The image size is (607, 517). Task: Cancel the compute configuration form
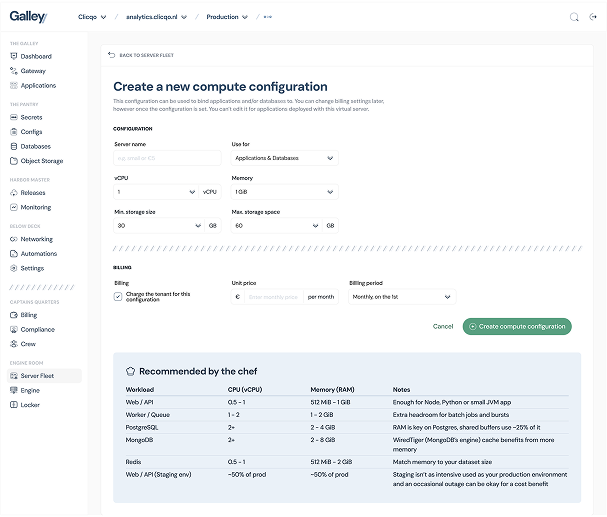click(443, 327)
